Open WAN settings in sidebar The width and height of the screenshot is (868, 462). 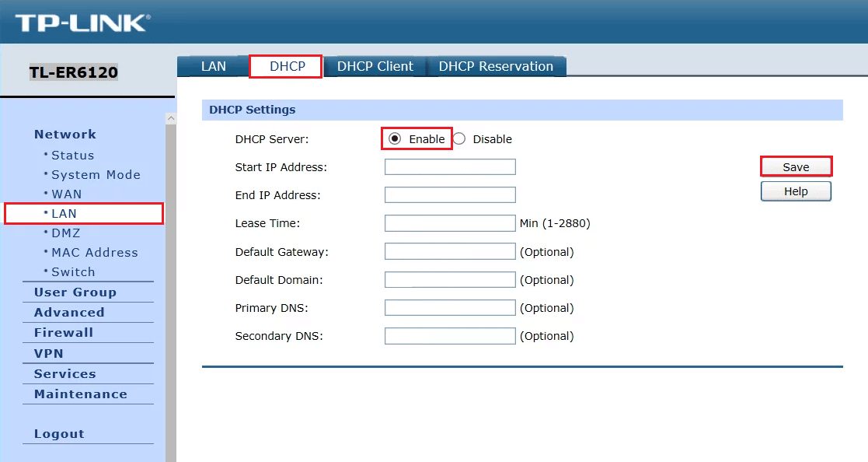pos(66,194)
